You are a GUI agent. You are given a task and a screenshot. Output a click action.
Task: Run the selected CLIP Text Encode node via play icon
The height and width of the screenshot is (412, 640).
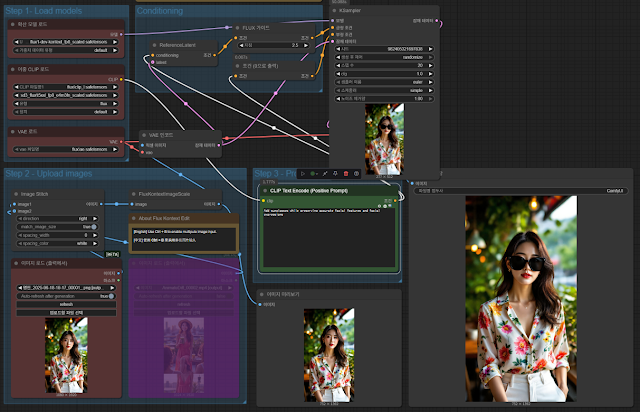tap(303, 174)
